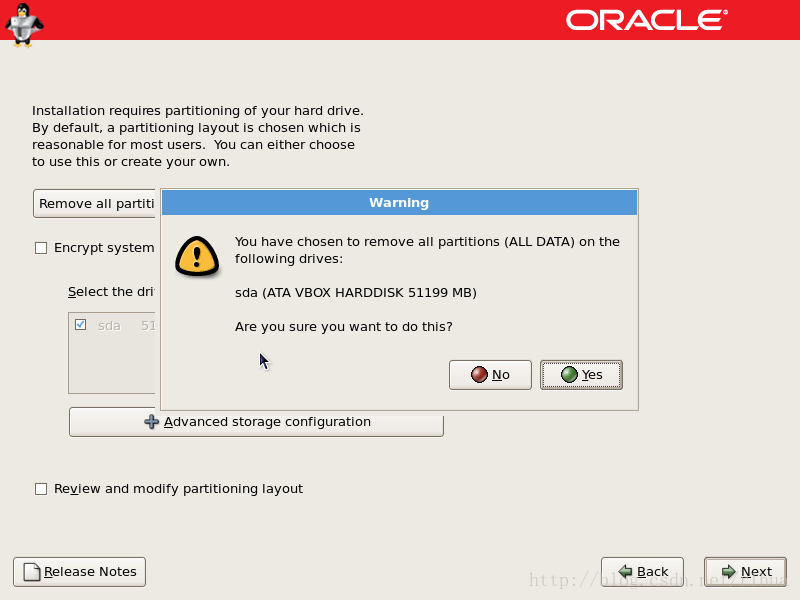Go Back to the previous step
Image resolution: width=800 pixels, height=600 pixels.
point(642,572)
